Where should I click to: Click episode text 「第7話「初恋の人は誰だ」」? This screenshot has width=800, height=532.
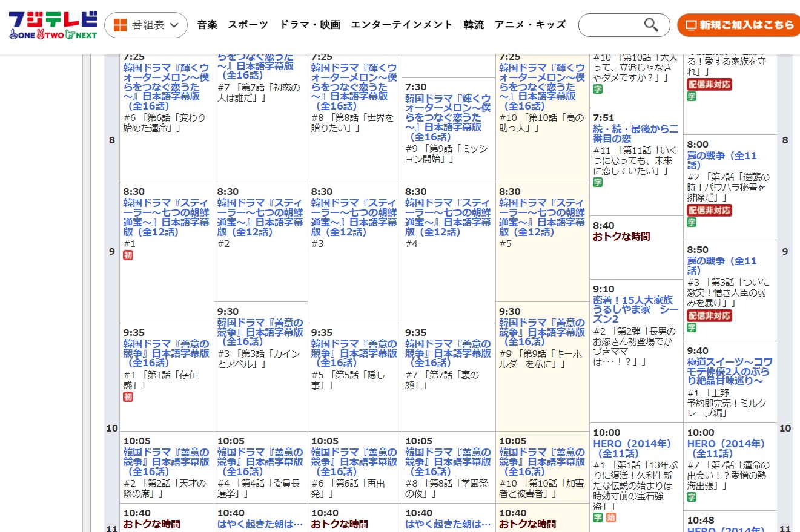point(259,92)
